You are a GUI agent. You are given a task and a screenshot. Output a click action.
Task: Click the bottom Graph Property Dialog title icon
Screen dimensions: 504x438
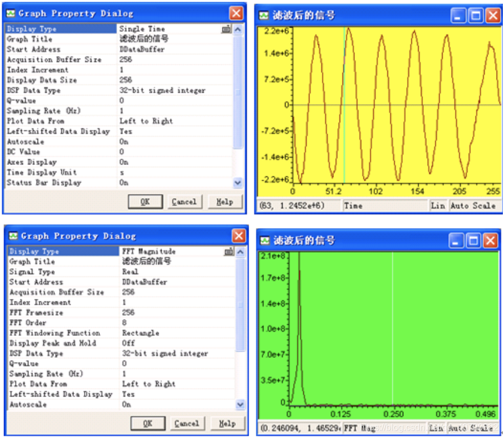pos(13,236)
